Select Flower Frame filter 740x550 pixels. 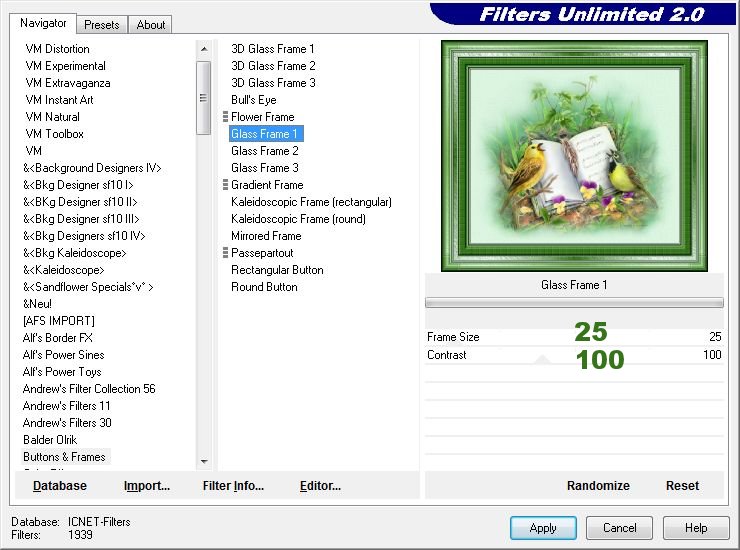click(x=262, y=117)
